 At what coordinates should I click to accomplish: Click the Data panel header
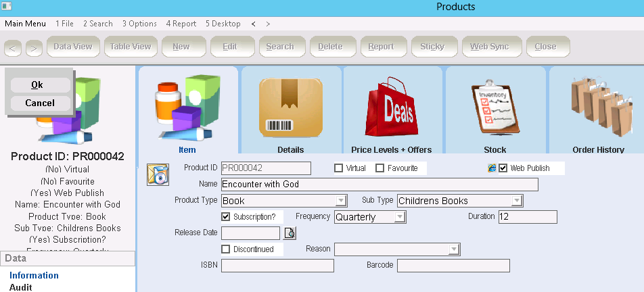coord(68,258)
